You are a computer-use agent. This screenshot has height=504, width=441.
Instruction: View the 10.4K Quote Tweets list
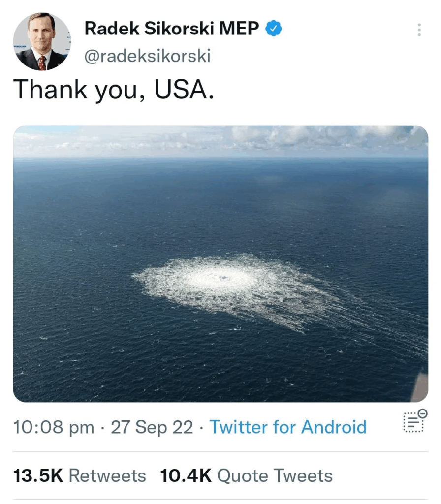246,475
